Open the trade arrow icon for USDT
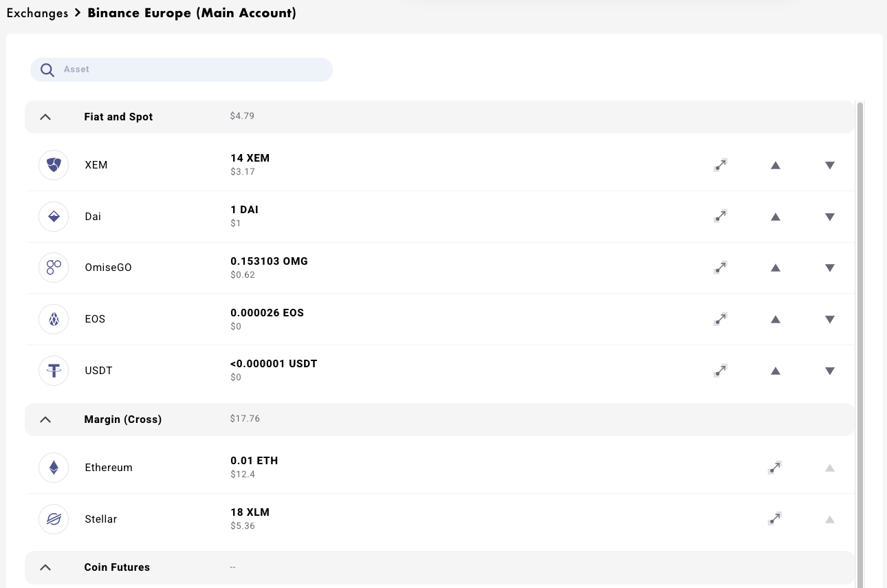This screenshot has width=887, height=588. [721, 370]
